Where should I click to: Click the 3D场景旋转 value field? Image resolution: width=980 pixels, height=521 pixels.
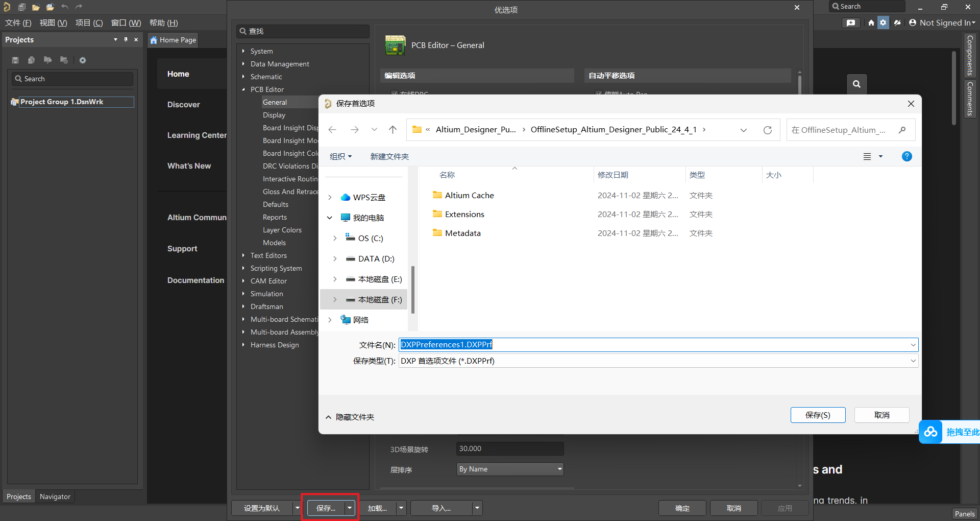pos(510,449)
